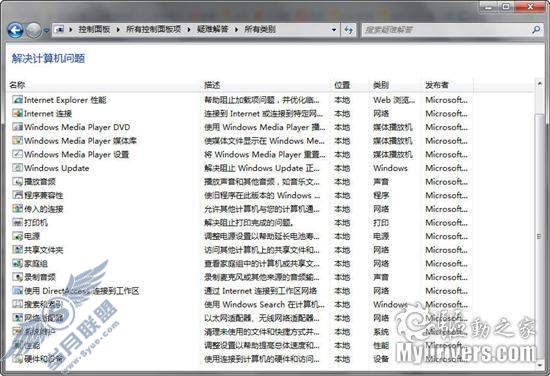The height and width of the screenshot is (376, 550).
Task: Expand the arrow after 疑难解答 breadcrumb
Action: pyautogui.click(x=236, y=29)
